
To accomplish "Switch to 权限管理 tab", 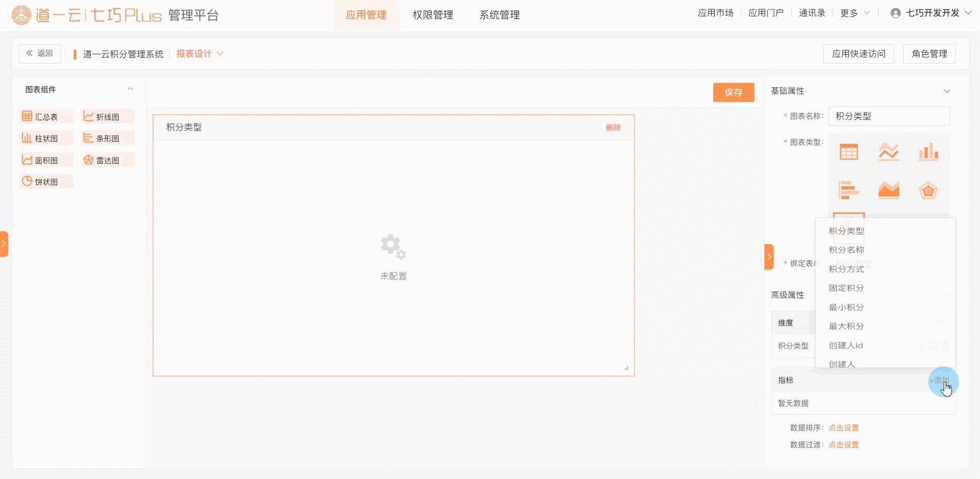I will click(433, 15).
